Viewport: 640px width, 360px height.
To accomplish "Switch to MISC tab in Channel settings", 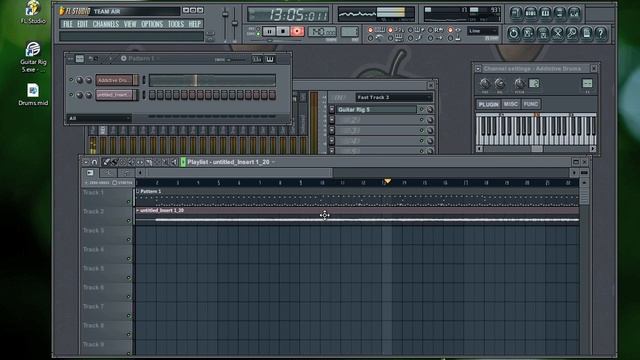I will (x=511, y=104).
